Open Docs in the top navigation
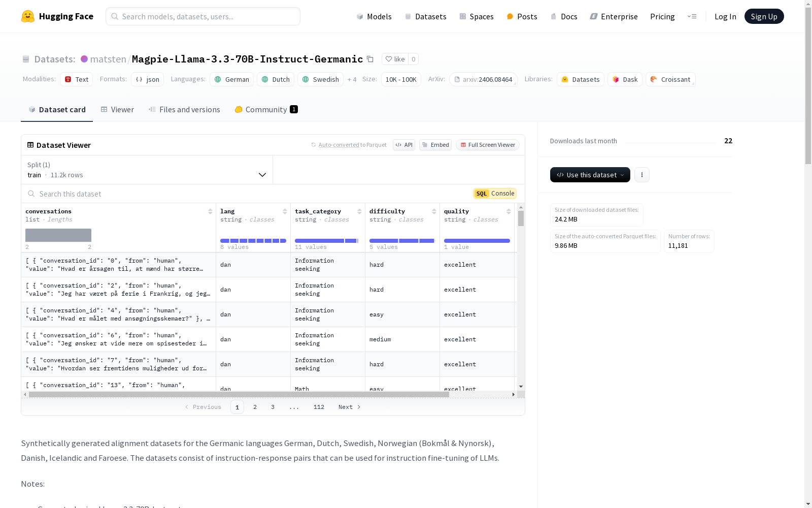This screenshot has height=508, width=812. click(x=563, y=16)
